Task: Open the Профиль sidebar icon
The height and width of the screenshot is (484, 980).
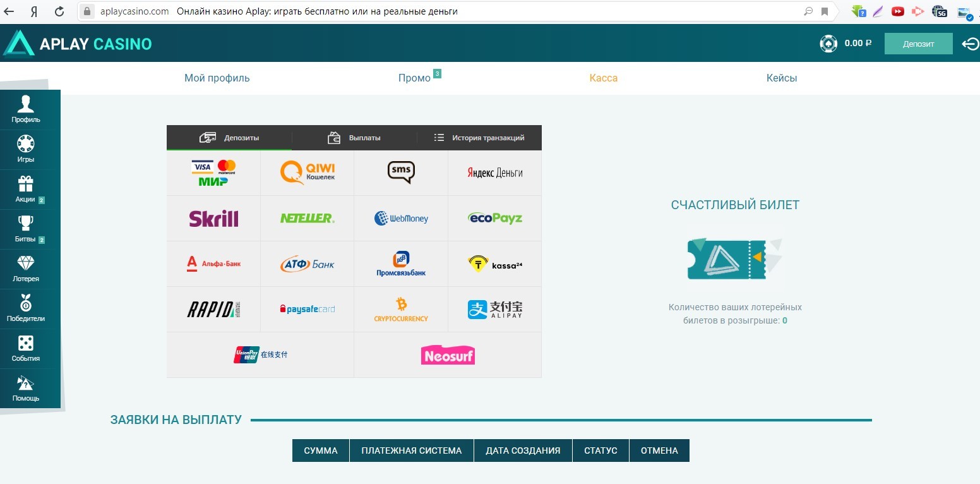Action: tap(26, 109)
